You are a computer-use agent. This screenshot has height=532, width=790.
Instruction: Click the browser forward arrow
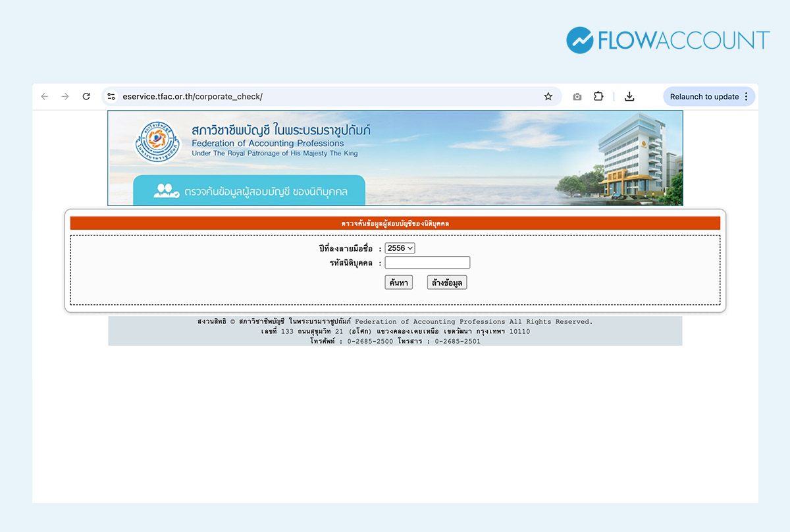[65, 97]
